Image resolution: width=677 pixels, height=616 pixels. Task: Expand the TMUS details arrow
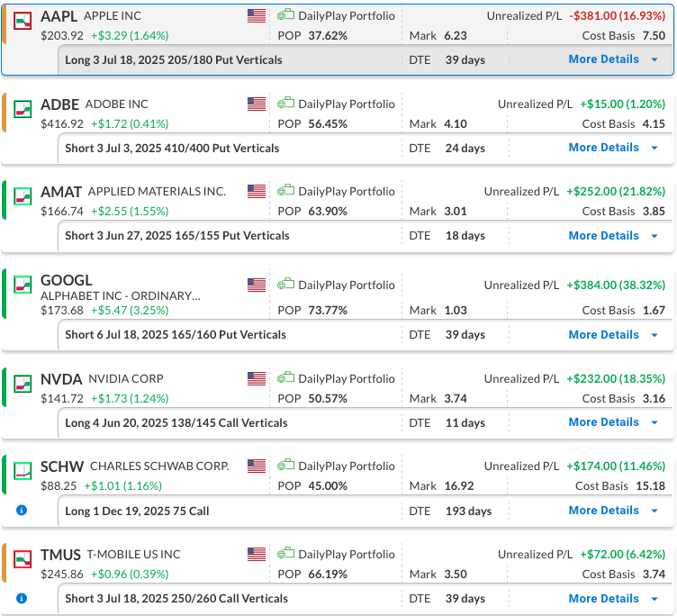tap(654, 599)
